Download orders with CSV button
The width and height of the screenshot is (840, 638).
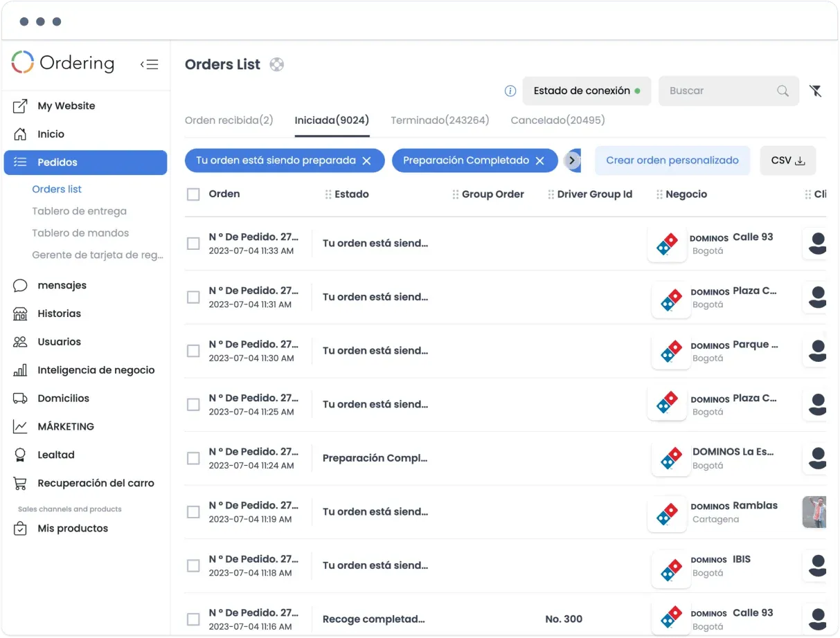click(787, 161)
